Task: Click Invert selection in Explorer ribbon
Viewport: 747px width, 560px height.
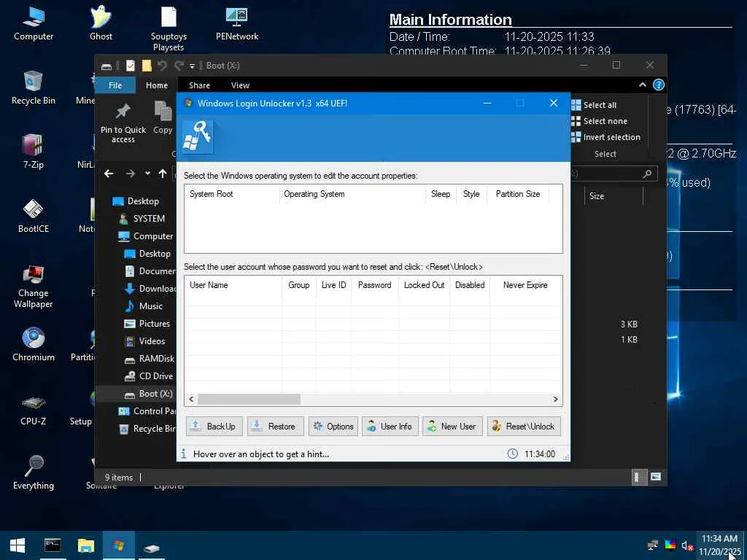Action: 606,137
